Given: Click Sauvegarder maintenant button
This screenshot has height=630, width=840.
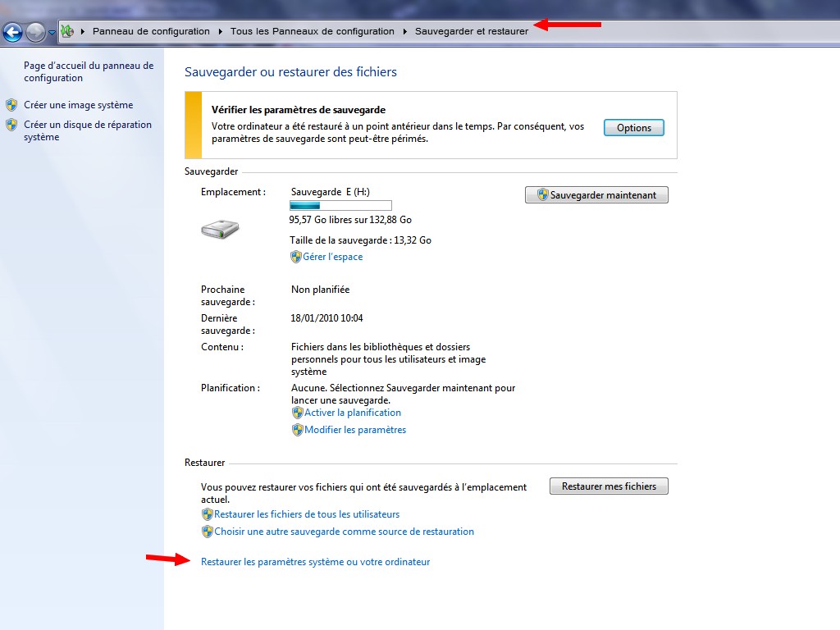Looking at the screenshot, I should pos(596,195).
